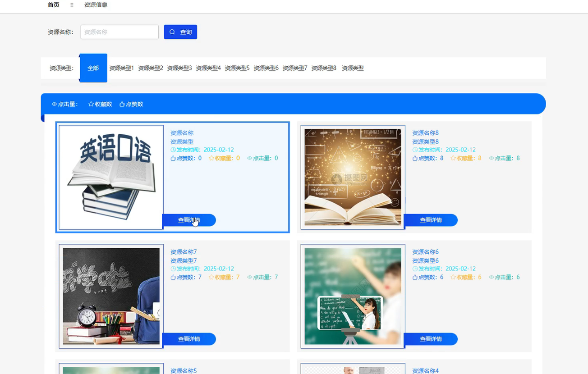
Task: Select the last 资源类型 tab without a number
Action: tap(353, 68)
